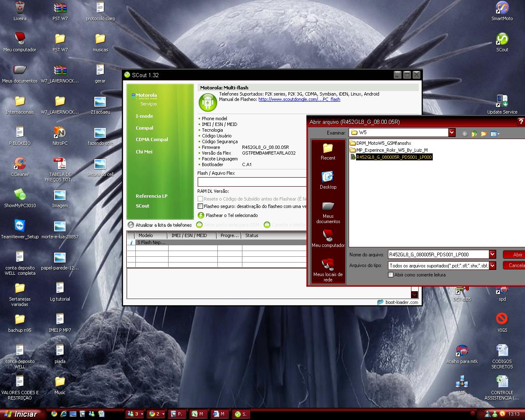Select Motorola in SCout sidebar
Viewport: 525px width, 420px height.
(146, 95)
